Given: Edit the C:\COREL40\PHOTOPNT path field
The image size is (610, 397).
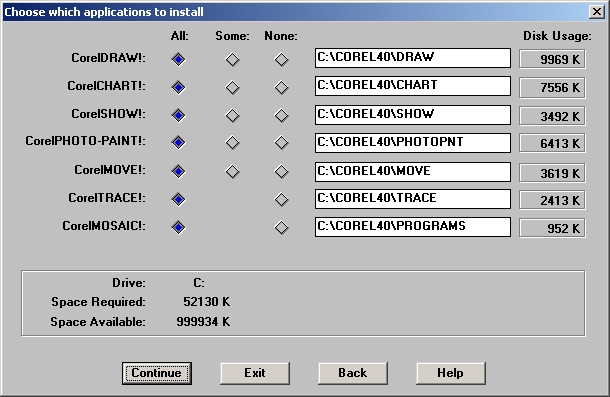Looking at the screenshot, I should coord(413,143).
